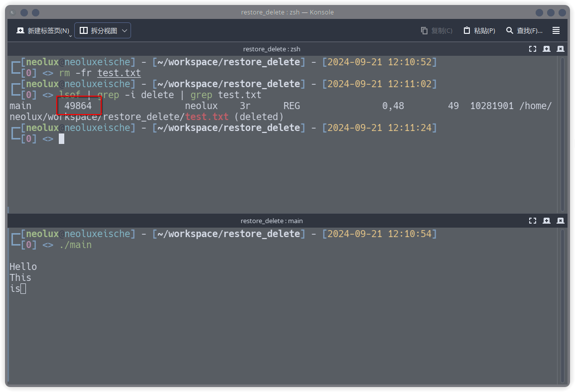575x392 pixels.
Task: Close the restore_delete : main split pane
Action: (x=561, y=221)
